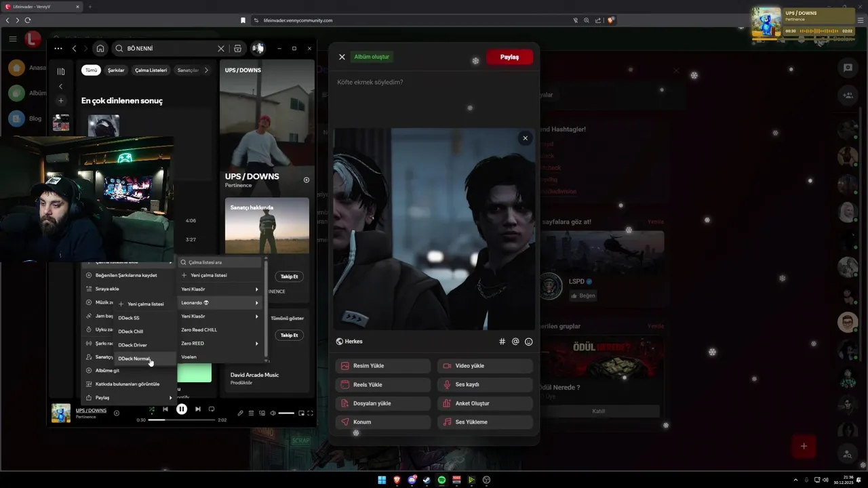Click the Çalma listesi ara search field
868x488 pixels.
point(220,262)
